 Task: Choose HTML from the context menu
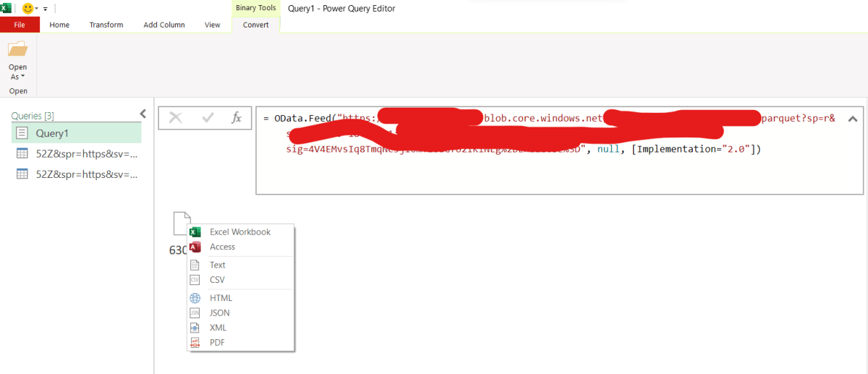(x=240, y=298)
